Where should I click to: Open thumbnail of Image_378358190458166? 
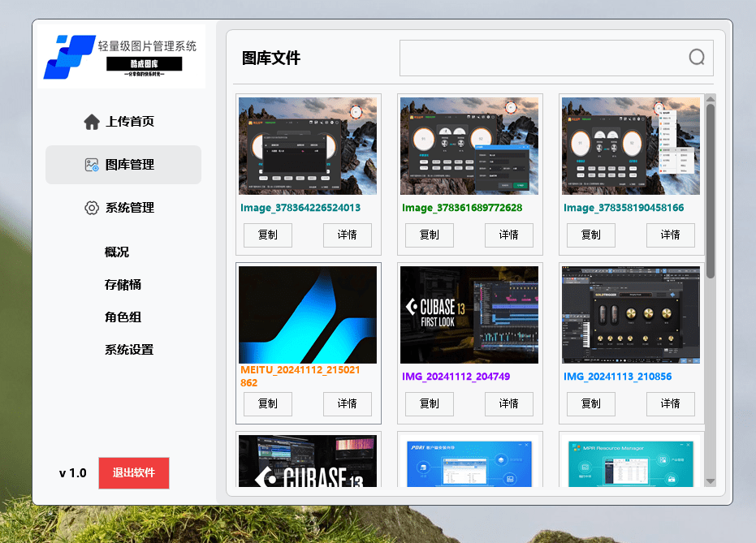point(631,146)
